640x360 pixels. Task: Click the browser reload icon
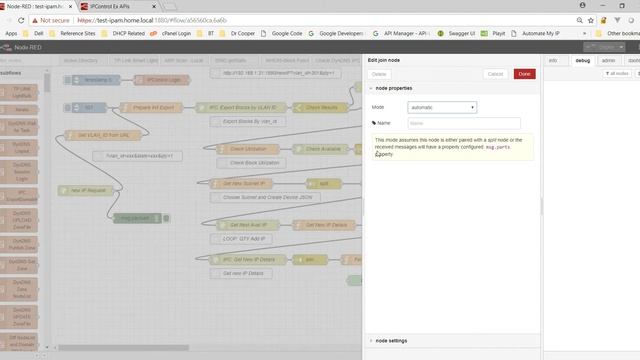pyautogui.click(x=21, y=20)
